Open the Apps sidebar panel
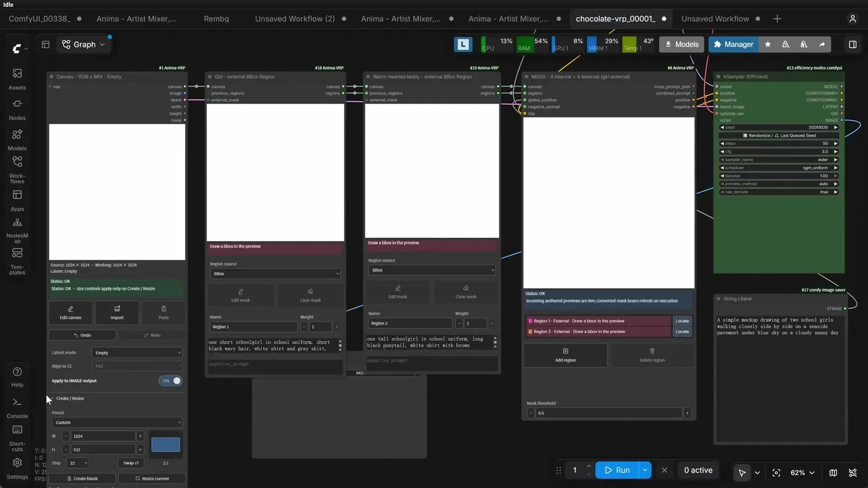Viewport: 868px width, 488px height. tap(17, 201)
